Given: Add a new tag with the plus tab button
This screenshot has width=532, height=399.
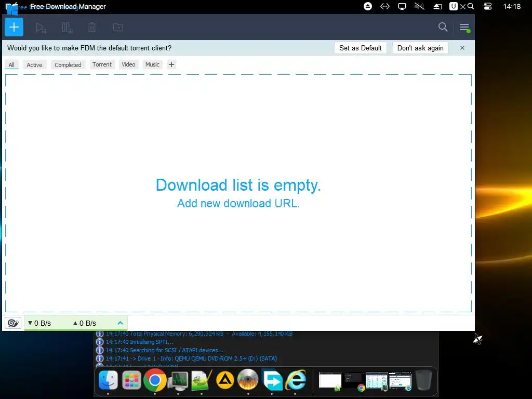Looking at the screenshot, I should point(171,64).
